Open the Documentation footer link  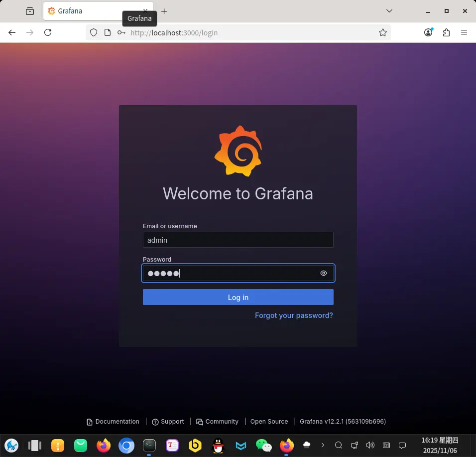click(x=113, y=422)
